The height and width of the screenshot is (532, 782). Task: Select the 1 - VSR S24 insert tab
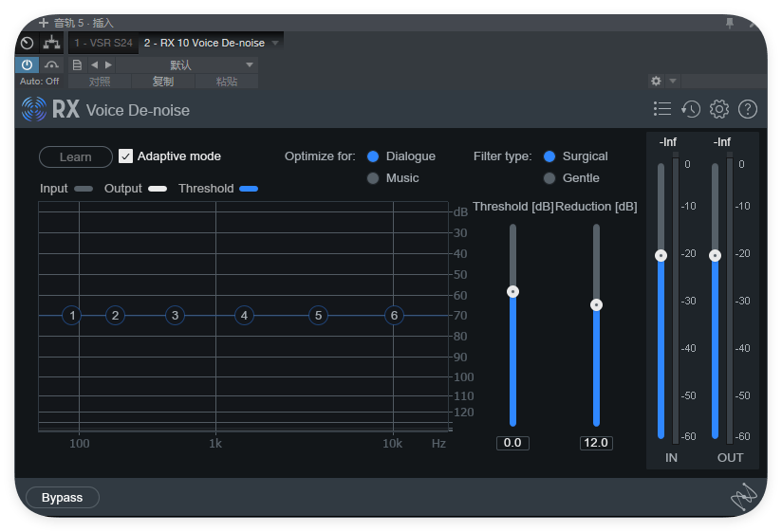pos(103,43)
